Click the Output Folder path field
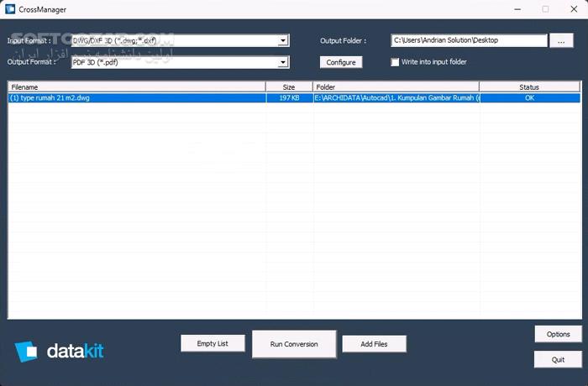Screen dimensions: 588x386 point(469,40)
